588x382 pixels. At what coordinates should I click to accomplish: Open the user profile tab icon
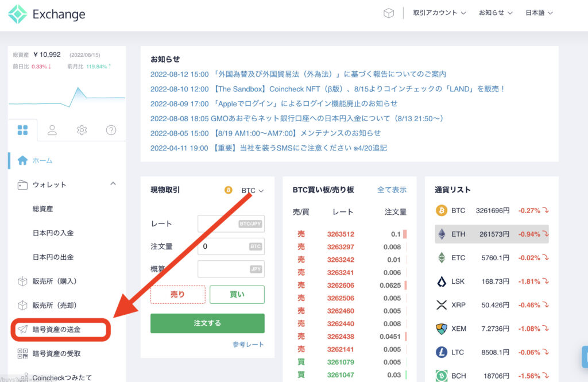coord(52,130)
